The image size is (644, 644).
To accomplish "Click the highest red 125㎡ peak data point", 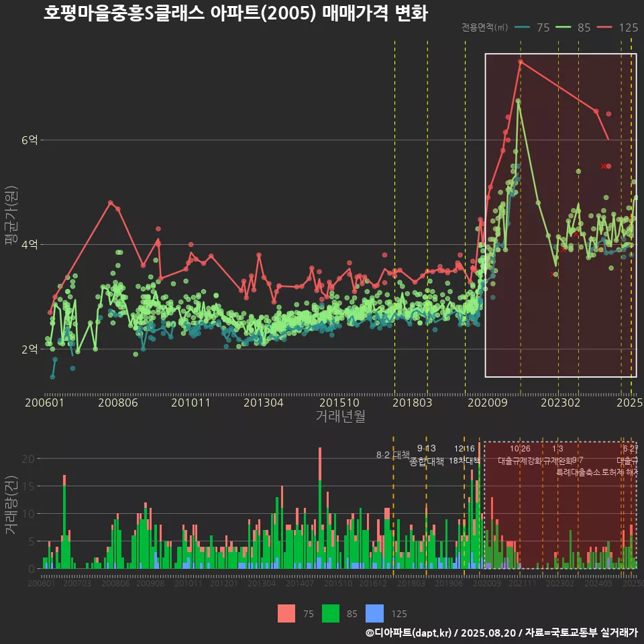I will coord(521,62).
